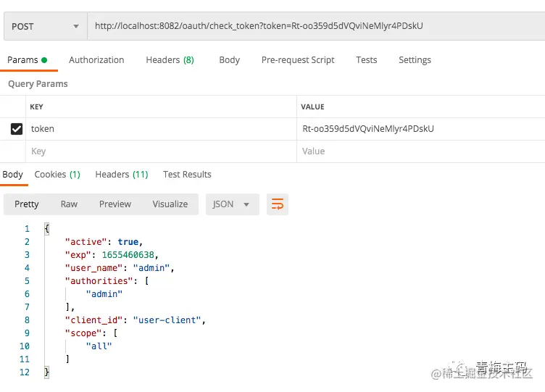Click the "active" key in response
This screenshot has height=392, width=545.
point(86,242)
